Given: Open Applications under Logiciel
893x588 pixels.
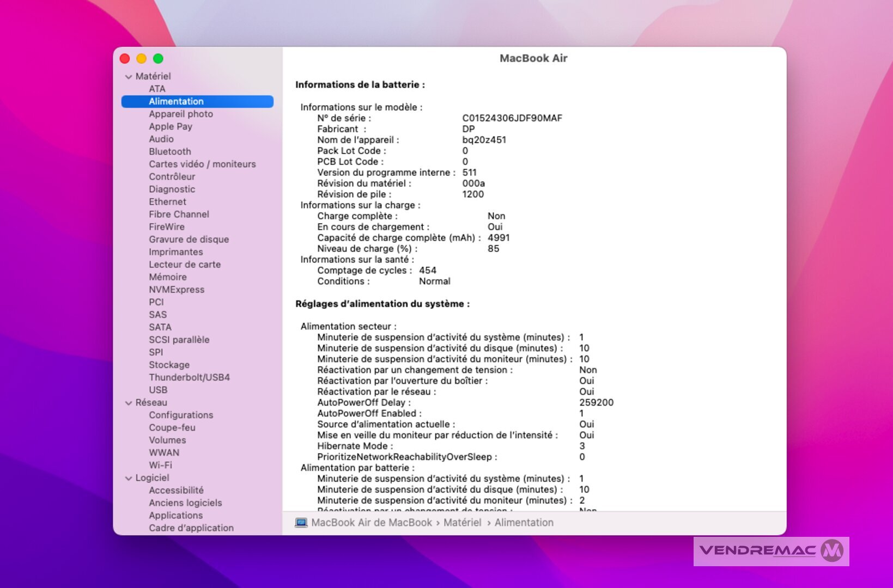Looking at the screenshot, I should click(x=175, y=515).
